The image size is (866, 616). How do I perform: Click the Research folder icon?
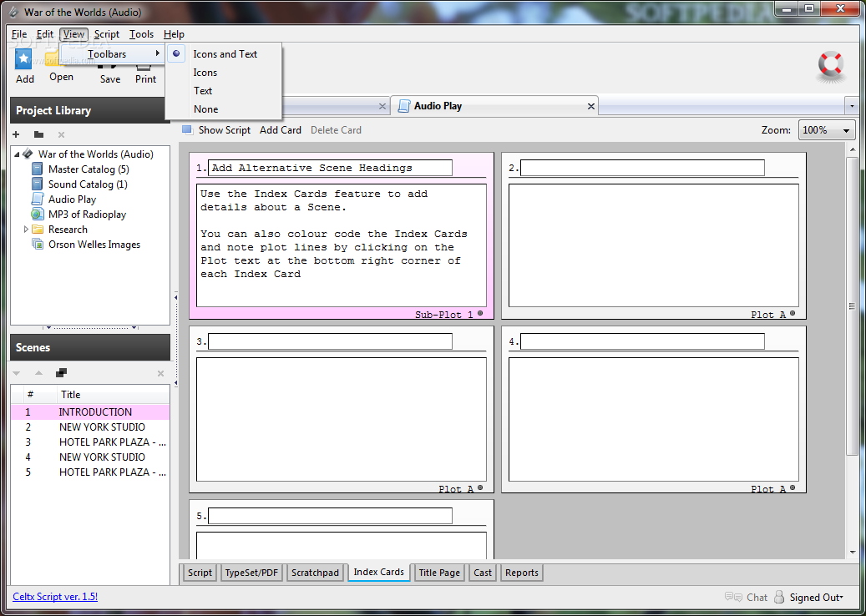pos(37,229)
